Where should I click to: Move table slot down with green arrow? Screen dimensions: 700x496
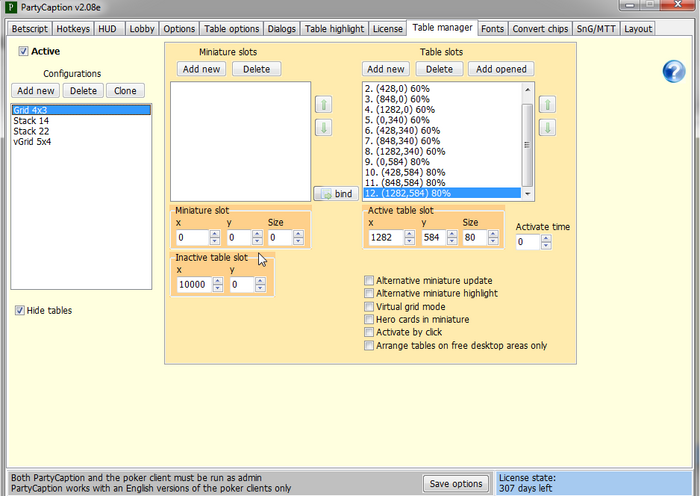click(547, 128)
